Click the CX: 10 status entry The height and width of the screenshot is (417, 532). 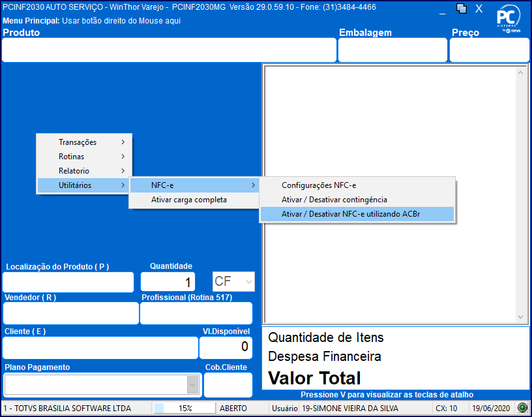click(446, 408)
